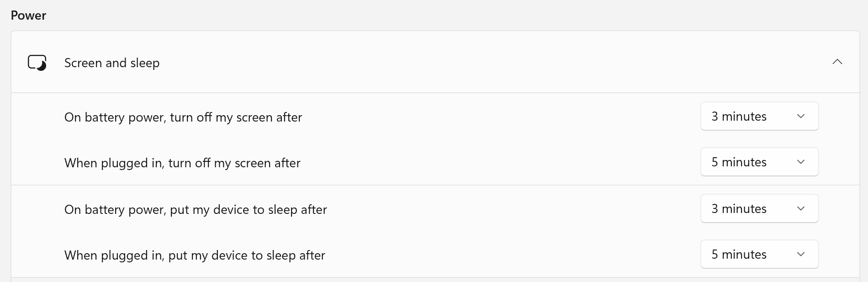Click 'When plugged in, put my device to sleep after' text

click(195, 255)
